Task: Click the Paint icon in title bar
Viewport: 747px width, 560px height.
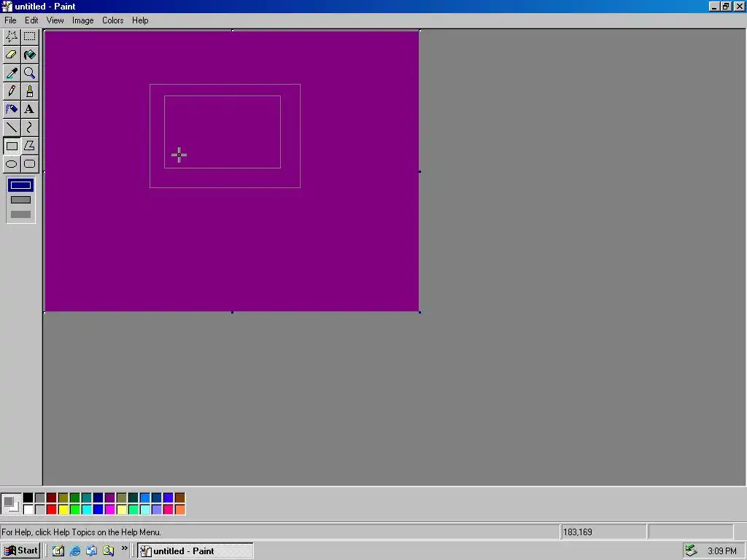Action: (x=7, y=7)
